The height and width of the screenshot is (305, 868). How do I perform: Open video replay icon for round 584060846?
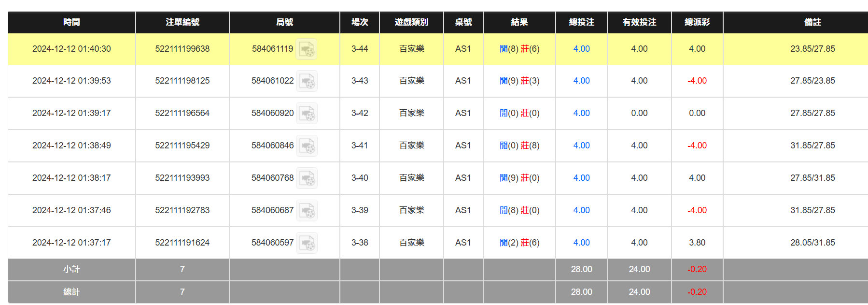[306, 146]
